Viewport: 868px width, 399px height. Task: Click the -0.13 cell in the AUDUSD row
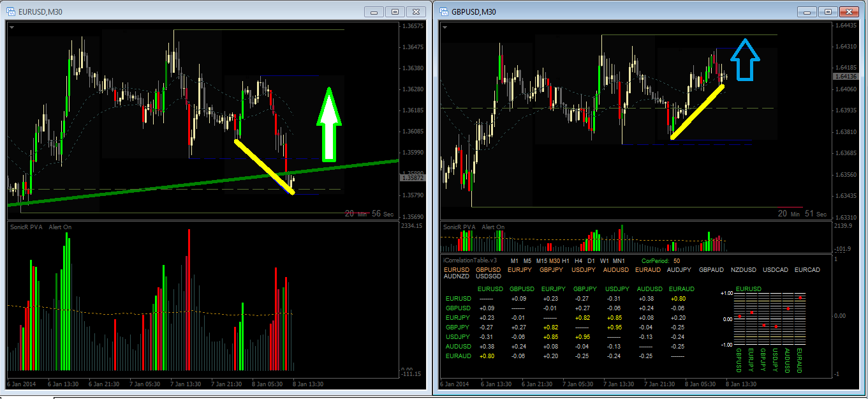click(x=614, y=346)
